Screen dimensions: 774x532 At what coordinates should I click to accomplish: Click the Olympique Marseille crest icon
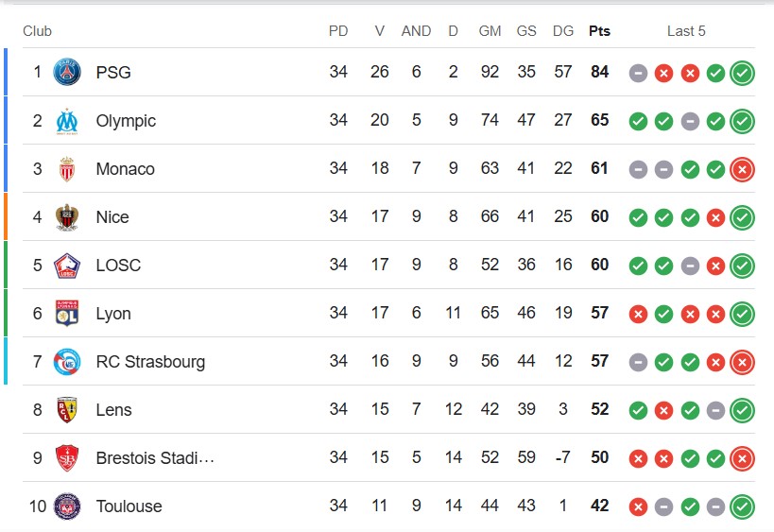coord(67,120)
